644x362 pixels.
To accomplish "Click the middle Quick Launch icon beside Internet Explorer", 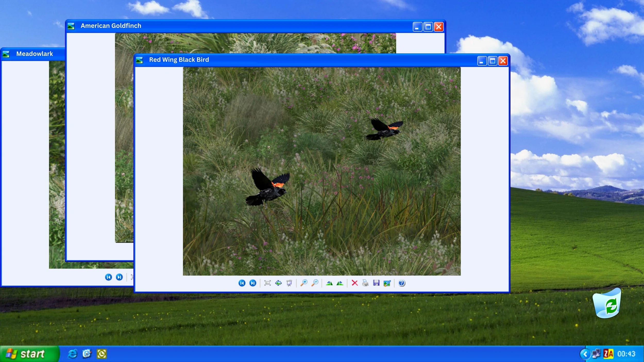I will click(x=87, y=354).
